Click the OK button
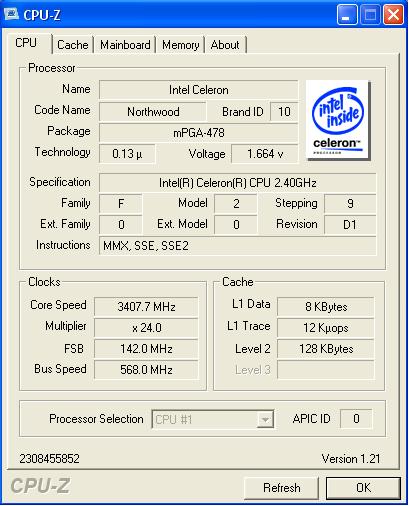 click(363, 488)
